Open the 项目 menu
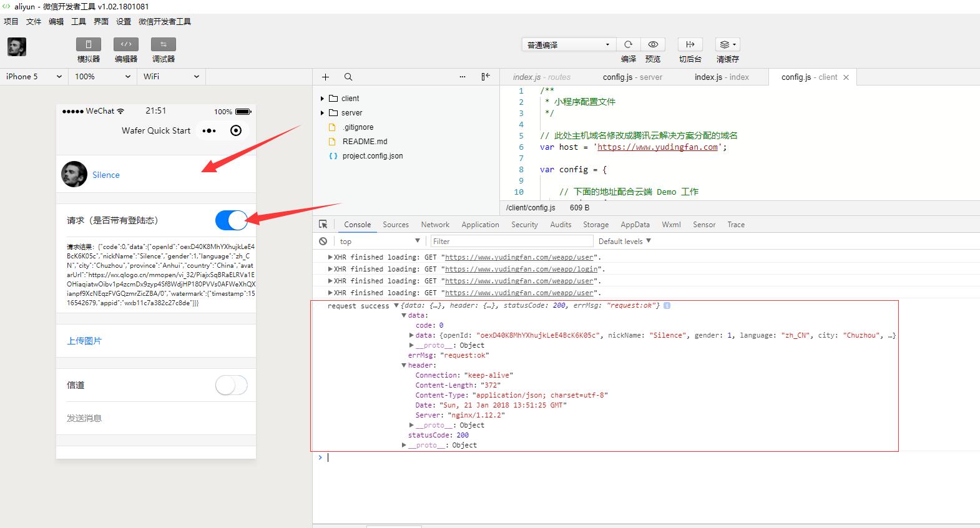This screenshot has height=528, width=980. (11, 21)
